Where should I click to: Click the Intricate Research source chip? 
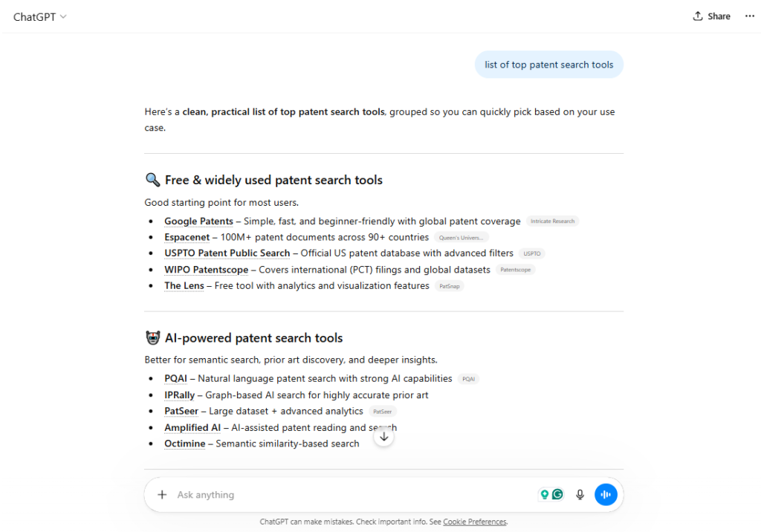click(x=552, y=221)
